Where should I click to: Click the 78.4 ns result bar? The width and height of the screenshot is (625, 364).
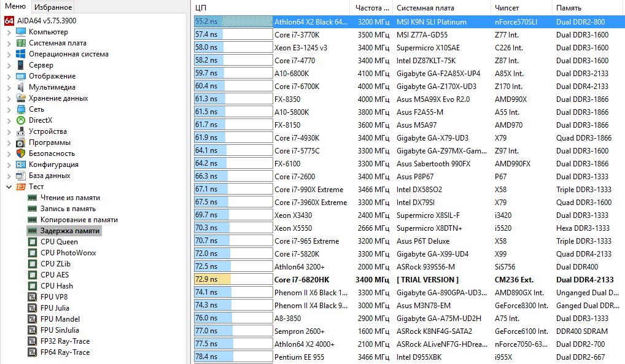(x=233, y=357)
